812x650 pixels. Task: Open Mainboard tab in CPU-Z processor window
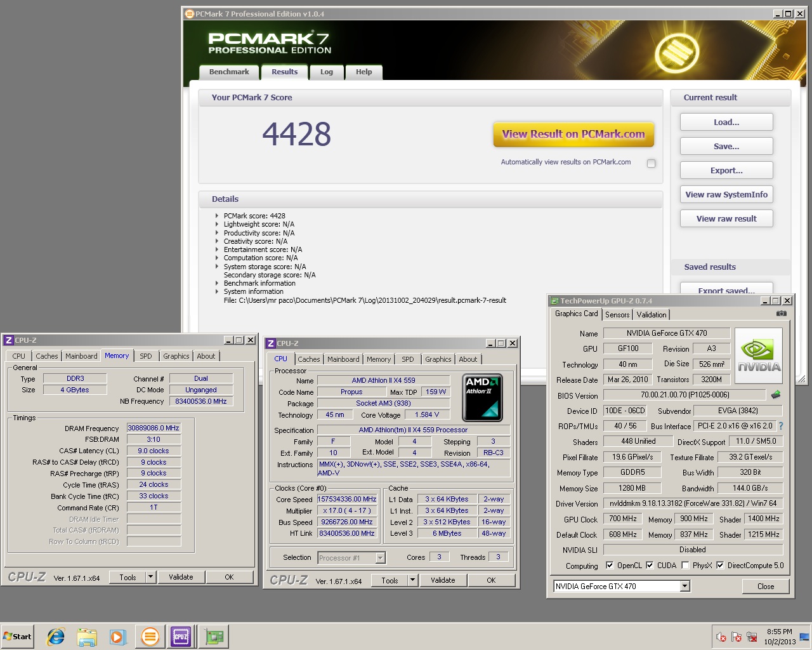[343, 359]
